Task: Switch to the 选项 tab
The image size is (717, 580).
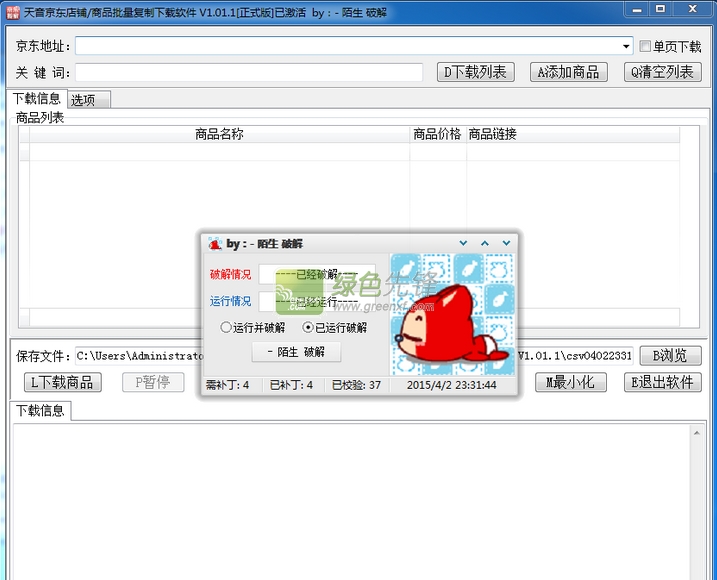Action: (x=89, y=100)
